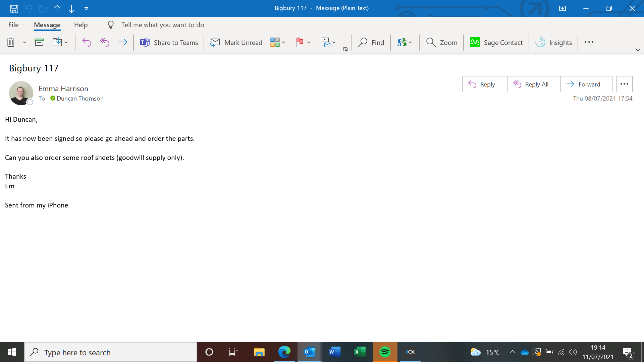
Task: Click the Save icon in title bar
Action: pyautogui.click(x=14, y=9)
